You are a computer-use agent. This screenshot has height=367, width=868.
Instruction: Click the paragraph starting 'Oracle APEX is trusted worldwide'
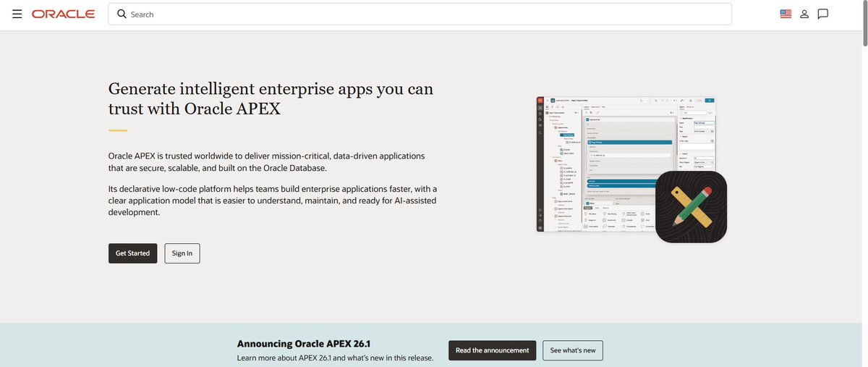(267, 162)
